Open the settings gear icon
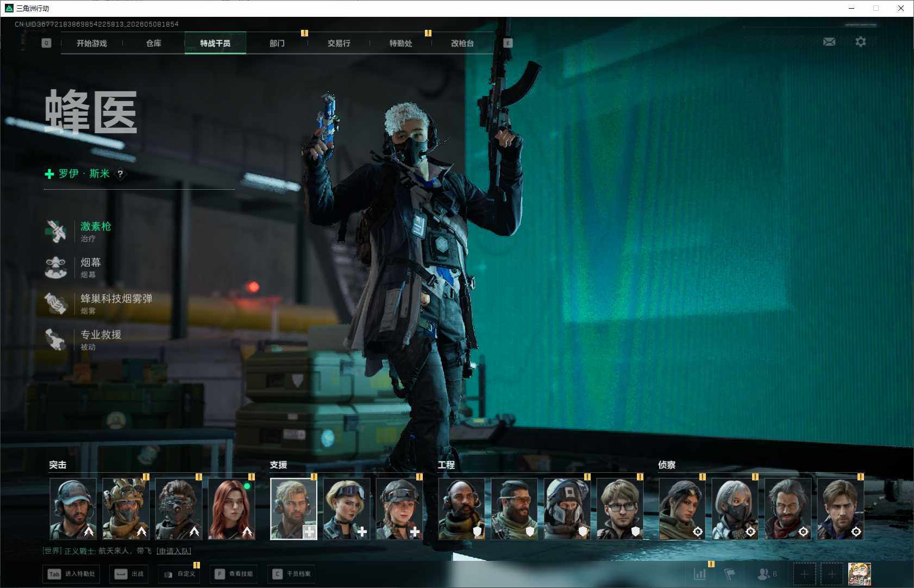This screenshot has width=914, height=588. coord(861,42)
